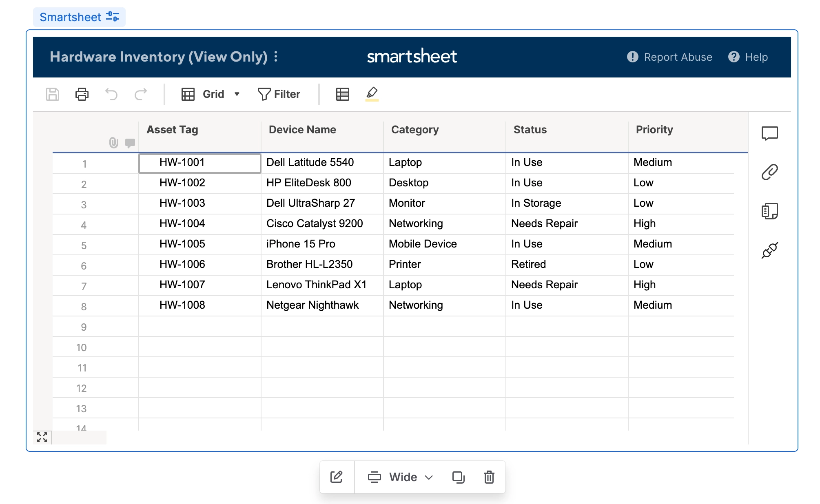Select cell HW-1002

pyautogui.click(x=200, y=183)
